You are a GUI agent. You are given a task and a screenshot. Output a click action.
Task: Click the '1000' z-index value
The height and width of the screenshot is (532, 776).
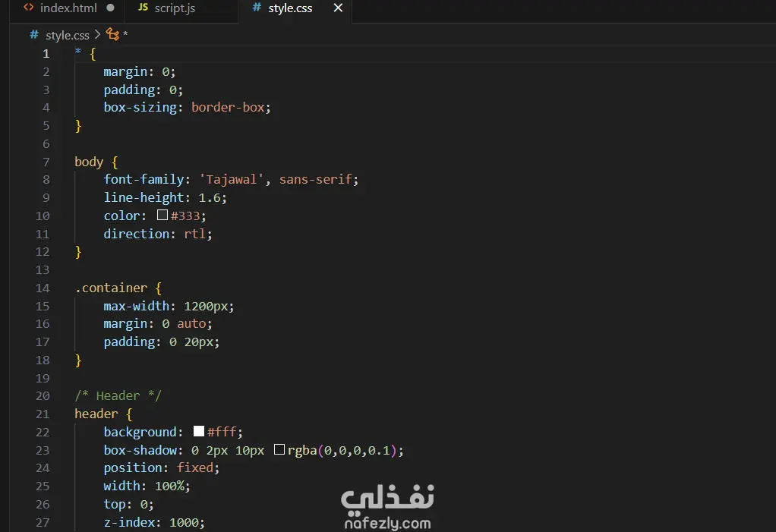pos(184,522)
